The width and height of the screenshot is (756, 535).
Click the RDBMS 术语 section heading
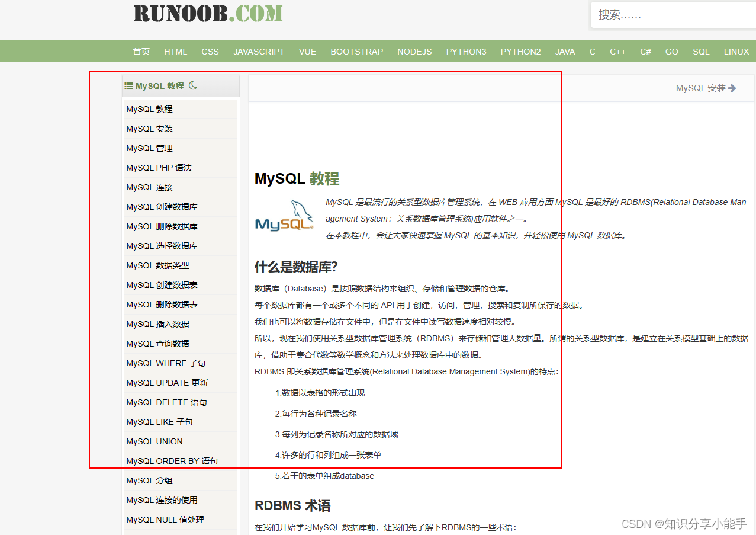click(292, 506)
